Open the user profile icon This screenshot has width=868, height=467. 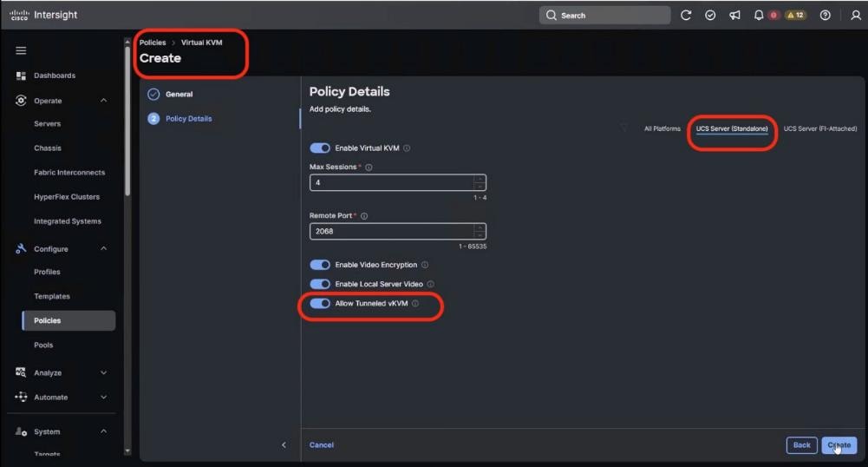tap(855, 16)
